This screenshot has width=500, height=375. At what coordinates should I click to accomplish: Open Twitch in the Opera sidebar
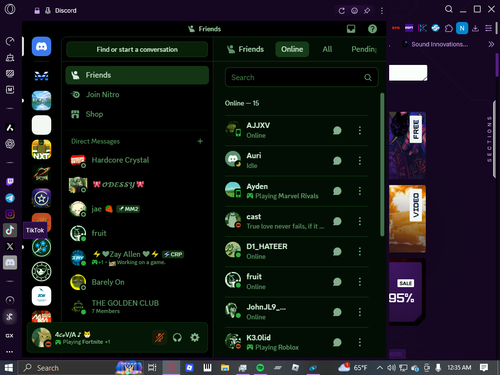10,182
